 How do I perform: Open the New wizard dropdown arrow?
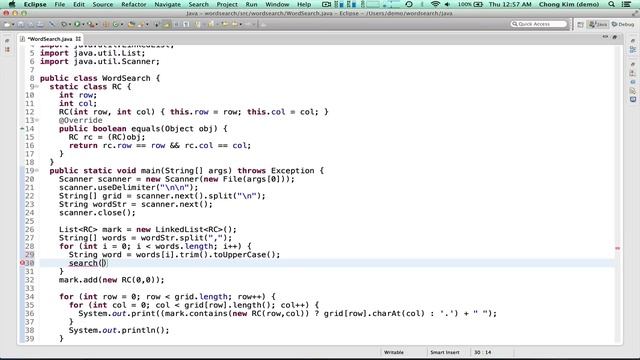(13, 24)
